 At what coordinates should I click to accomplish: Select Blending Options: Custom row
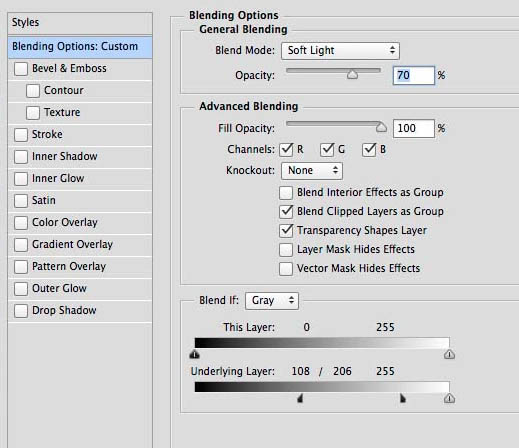(80, 47)
